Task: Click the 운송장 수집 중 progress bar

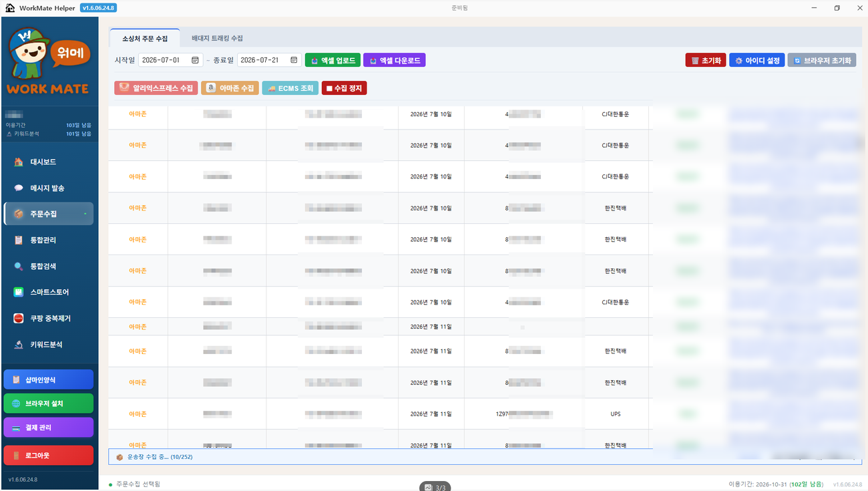Action: pyautogui.click(x=380, y=457)
